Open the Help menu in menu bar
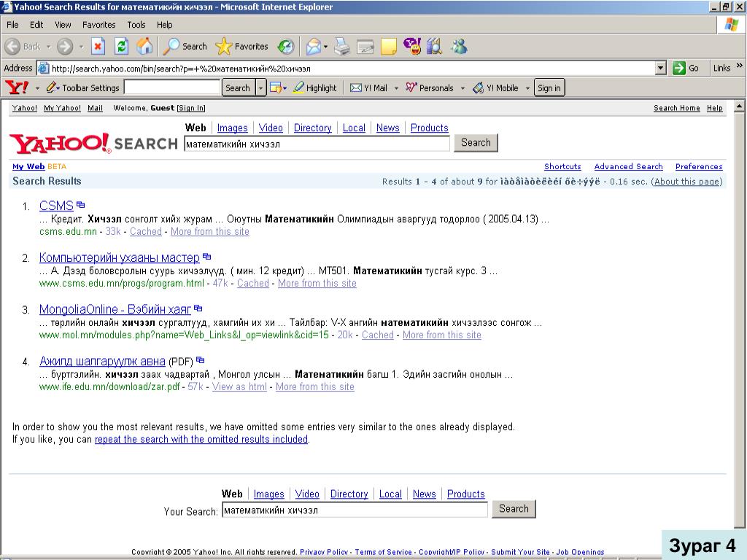 point(164,25)
